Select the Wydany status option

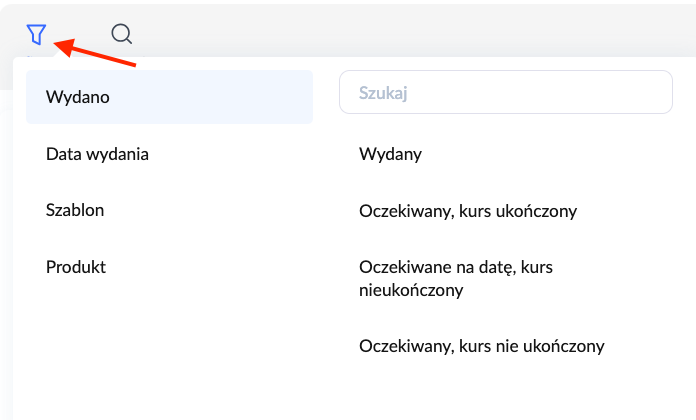point(390,154)
